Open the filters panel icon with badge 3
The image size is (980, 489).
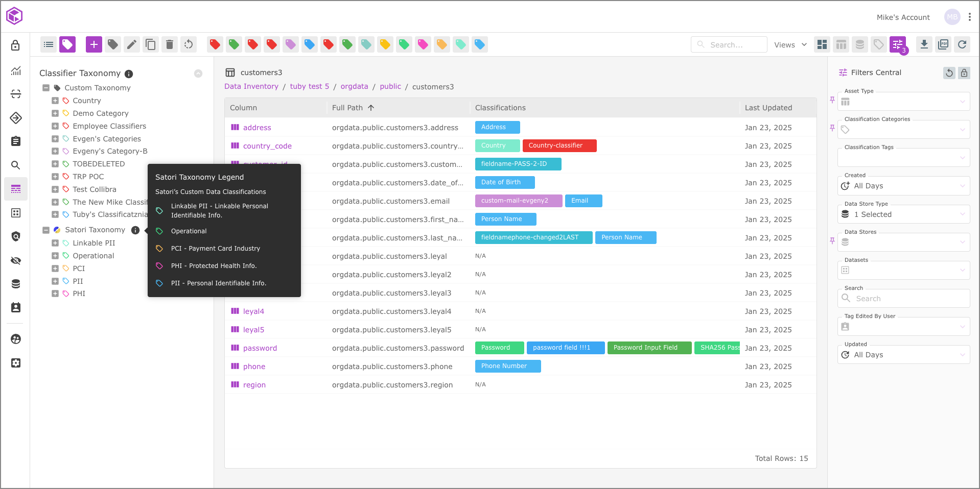pos(898,44)
